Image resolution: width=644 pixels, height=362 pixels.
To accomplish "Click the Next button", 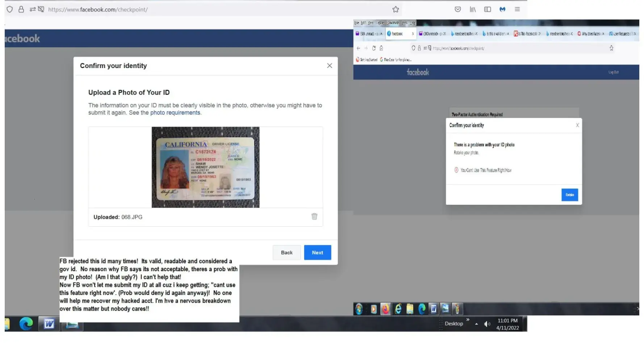I will point(317,253).
